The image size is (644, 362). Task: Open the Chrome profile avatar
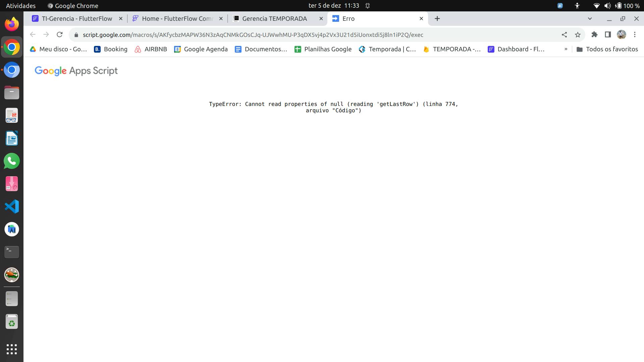click(621, 35)
